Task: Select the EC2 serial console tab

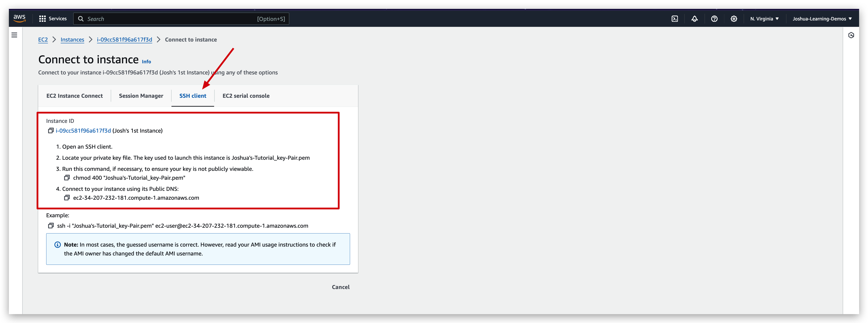Action: pos(246,96)
